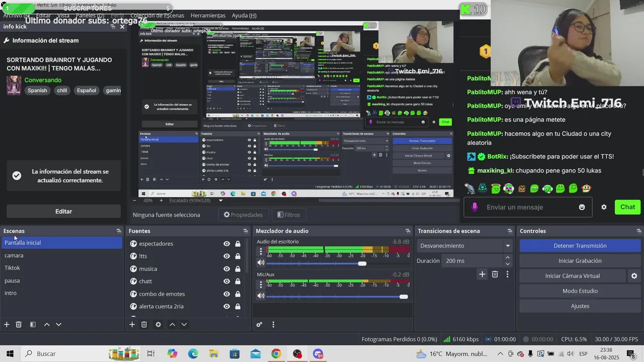Image resolution: width=644 pixels, height=362 pixels.
Task: Open source properties gear in the Fuentes toolbar
Action: [x=158, y=325]
